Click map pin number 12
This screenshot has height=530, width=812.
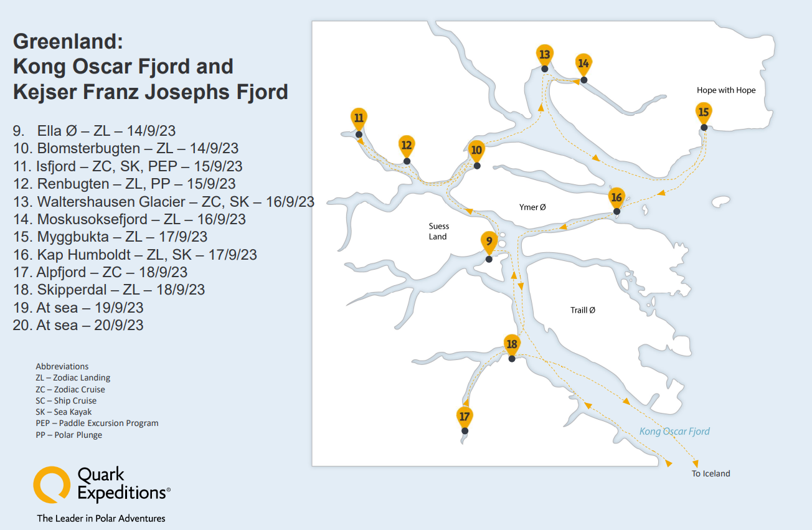406,146
